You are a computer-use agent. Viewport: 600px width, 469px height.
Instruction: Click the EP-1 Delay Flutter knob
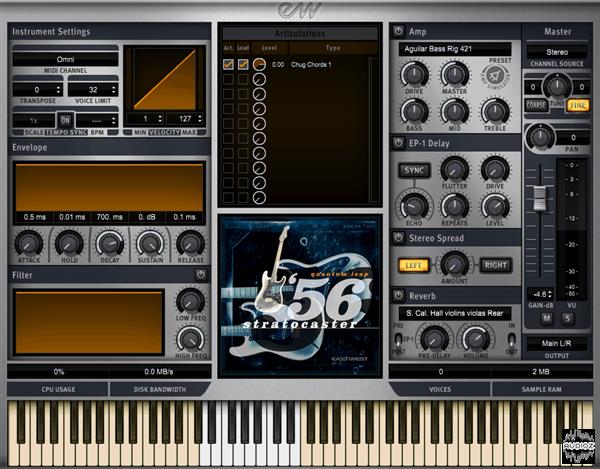point(455,169)
